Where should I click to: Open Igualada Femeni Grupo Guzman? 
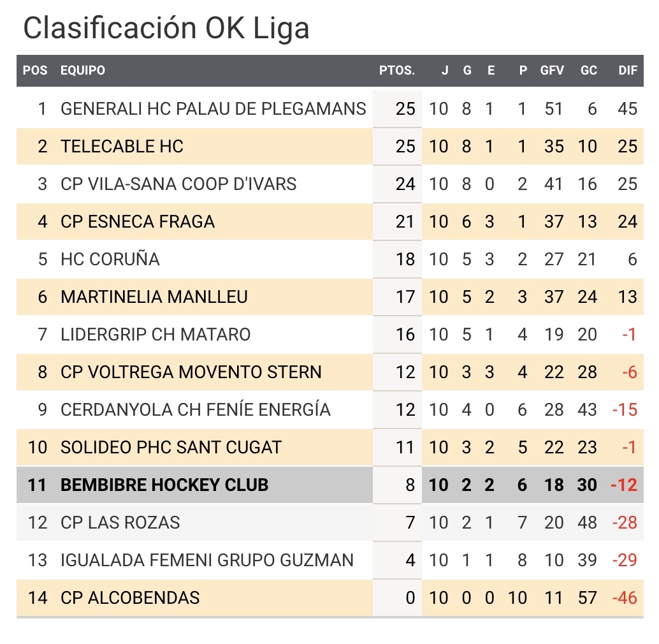click(207, 560)
